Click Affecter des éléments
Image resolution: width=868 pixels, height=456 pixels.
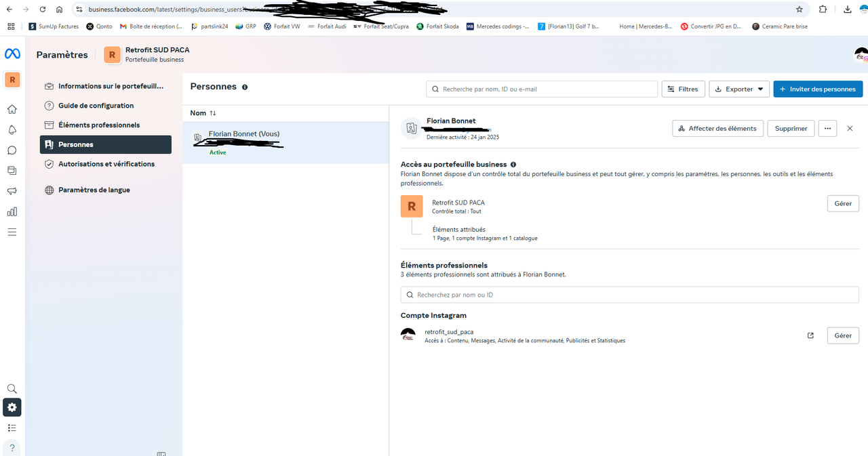click(x=718, y=128)
